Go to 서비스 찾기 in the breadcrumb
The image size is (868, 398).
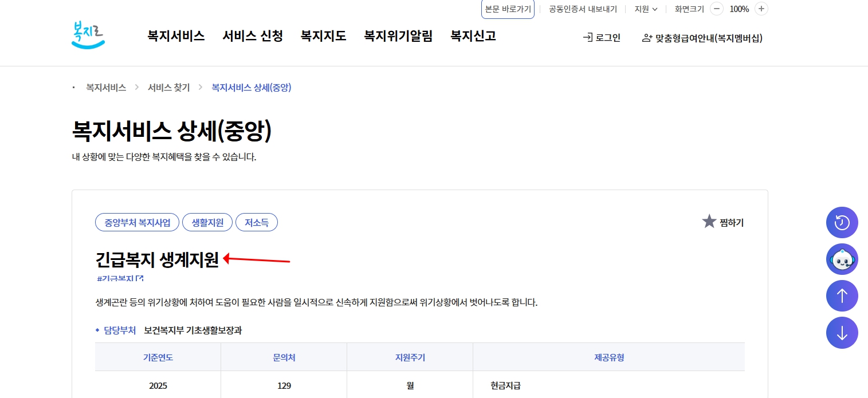tap(168, 87)
